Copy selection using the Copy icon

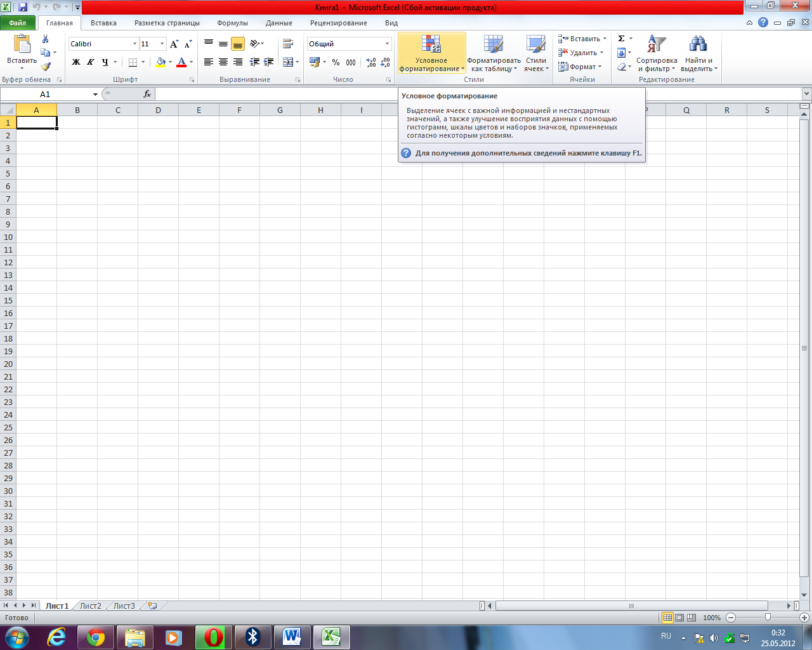point(45,53)
